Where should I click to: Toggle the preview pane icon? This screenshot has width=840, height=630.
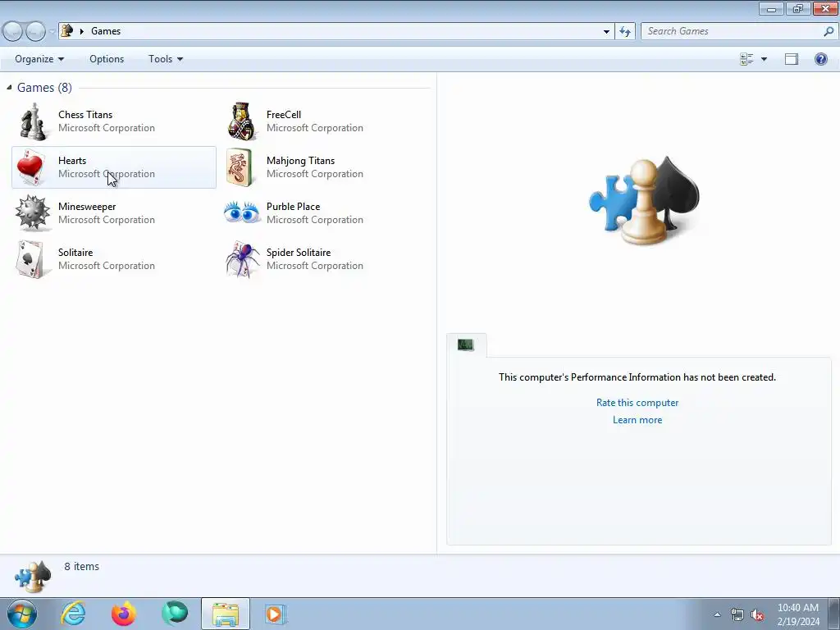792,59
